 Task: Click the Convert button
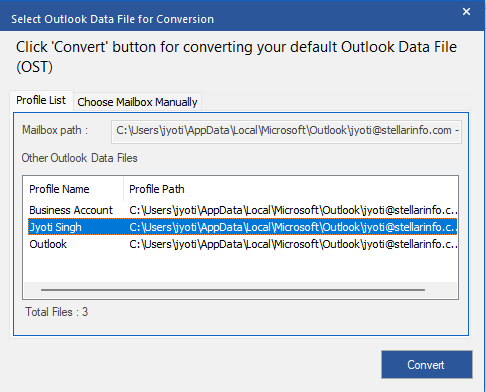point(427,364)
